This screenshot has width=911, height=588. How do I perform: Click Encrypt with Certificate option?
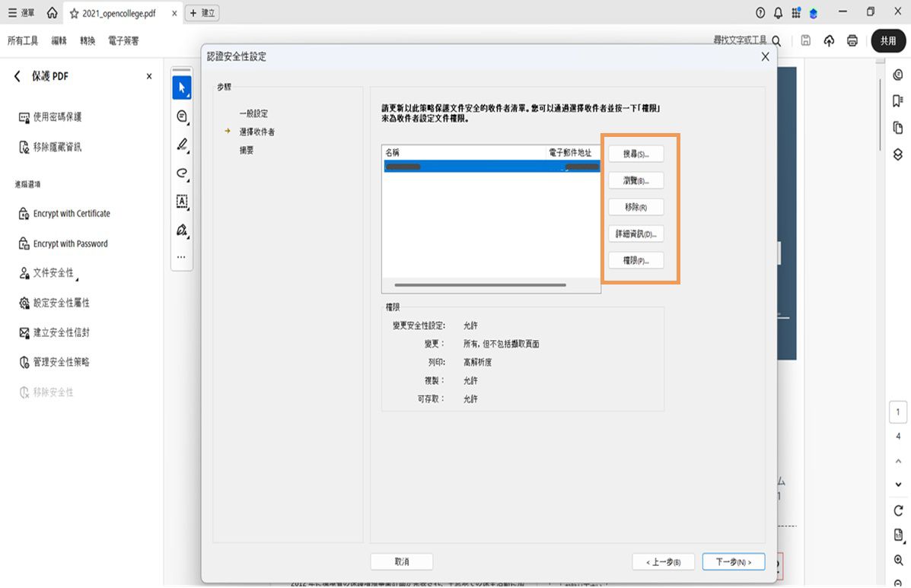click(72, 213)
